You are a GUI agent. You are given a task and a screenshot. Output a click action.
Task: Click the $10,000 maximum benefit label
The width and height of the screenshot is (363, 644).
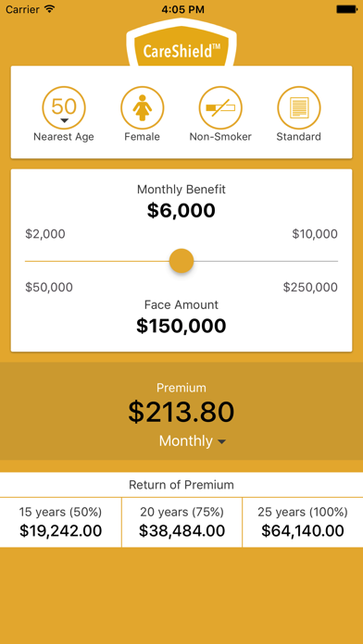point(315,234)
